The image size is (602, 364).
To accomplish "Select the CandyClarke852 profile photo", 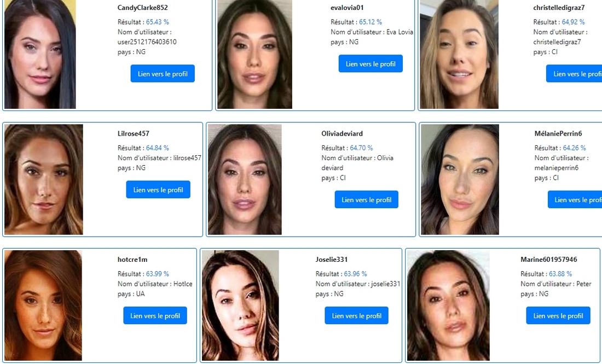I will click(x=40, y=54).
